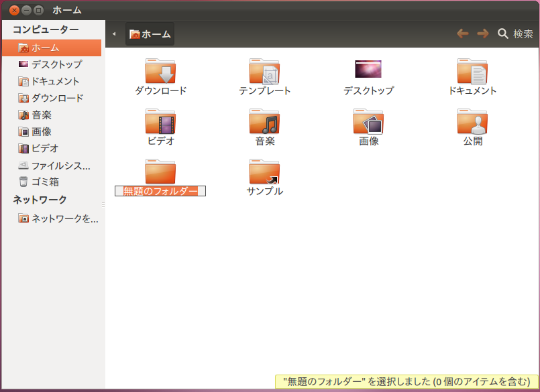Click the small path bar left arrow
This screenshot has height=392, width=540.
click(x=114, y=34)
